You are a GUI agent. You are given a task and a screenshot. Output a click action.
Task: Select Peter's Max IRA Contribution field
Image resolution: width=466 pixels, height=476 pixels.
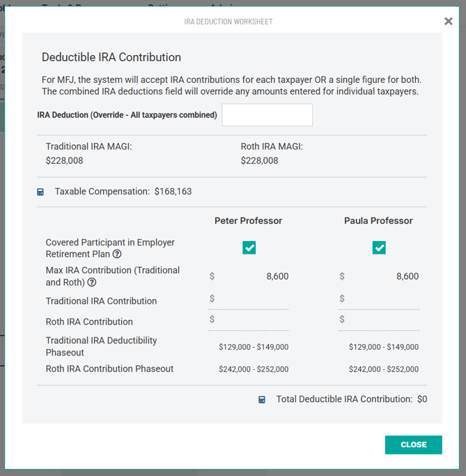[254, 277]
